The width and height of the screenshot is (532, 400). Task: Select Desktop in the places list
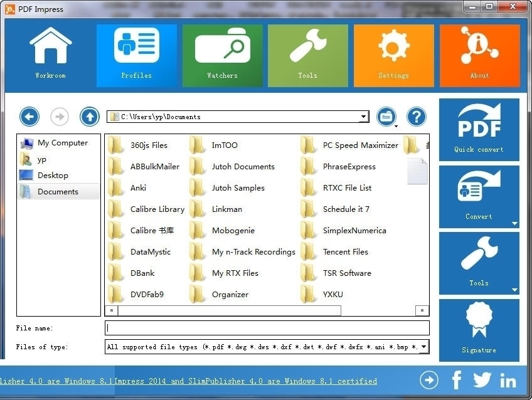tap(58, 176)
